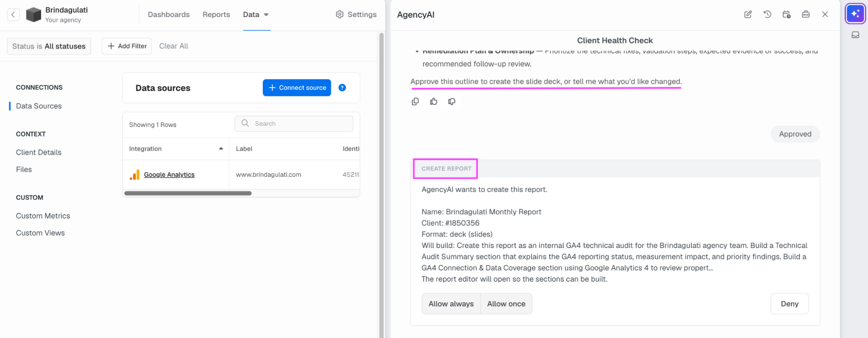The image size is (868, 338).
Task: Click the Add Filter button
Action: (x=127, y=46)
